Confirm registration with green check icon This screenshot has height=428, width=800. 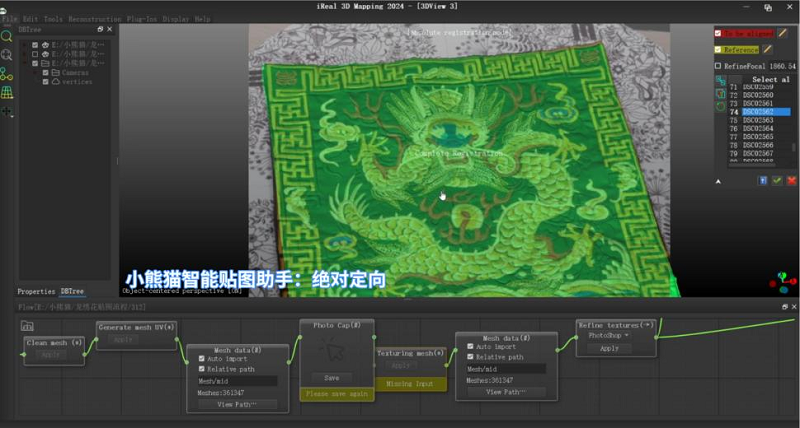[777, 181]
